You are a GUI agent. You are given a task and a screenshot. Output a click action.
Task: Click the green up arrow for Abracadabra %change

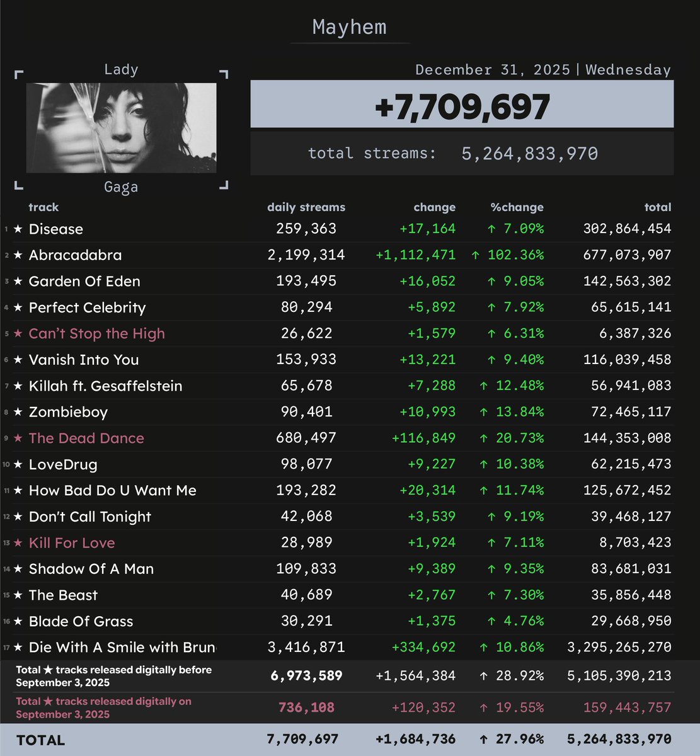[x=475, y=255]
